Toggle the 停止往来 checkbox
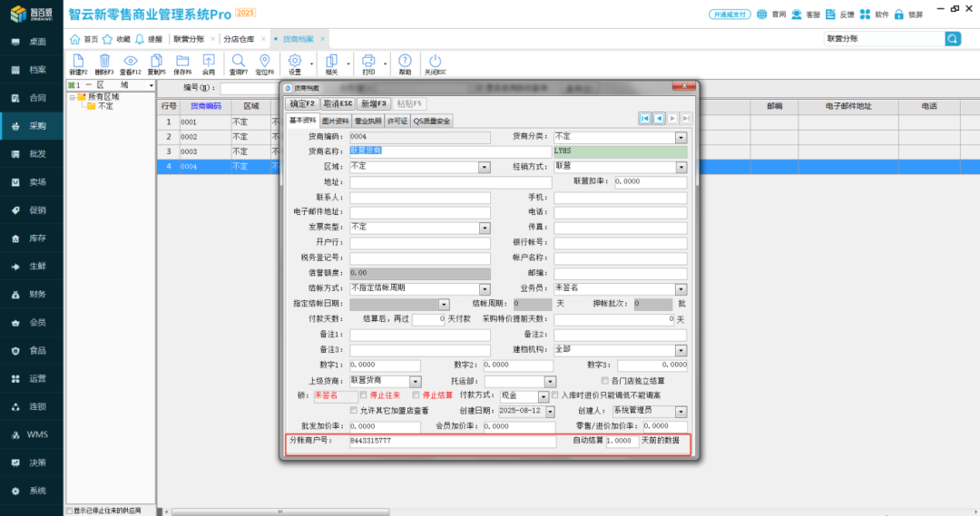This screenshot has height=516, width=980. pos(363,395)
